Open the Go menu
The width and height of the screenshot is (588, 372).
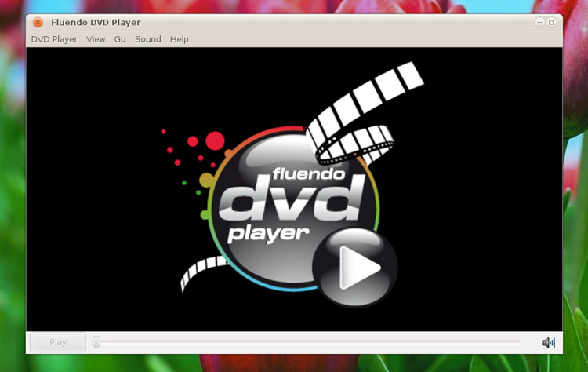(x=120, y=39)
